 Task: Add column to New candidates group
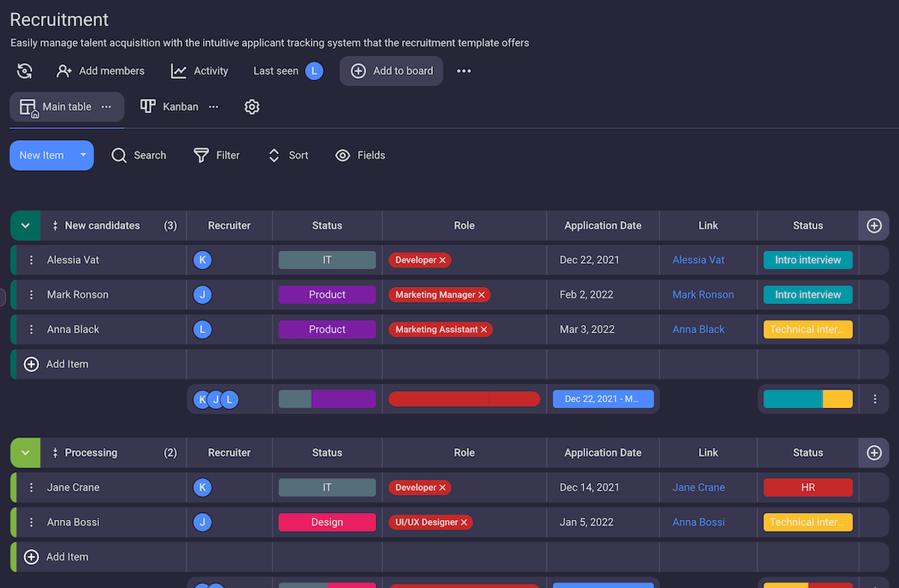(874, 225)
